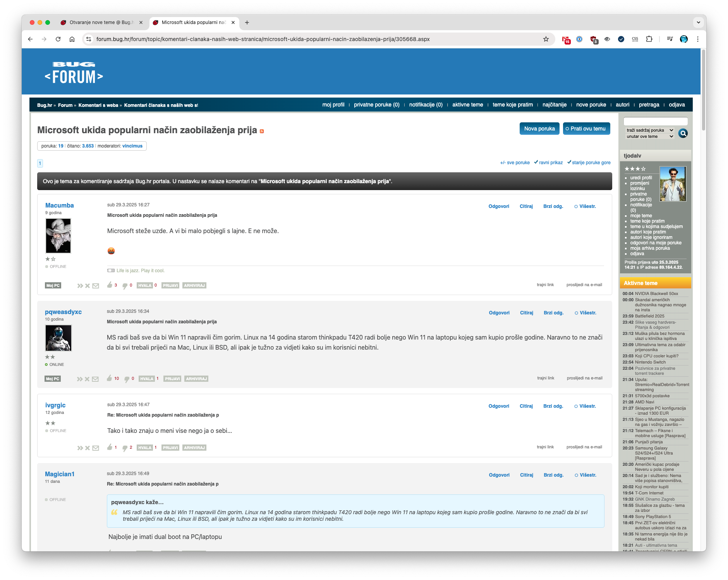The image size is (728, 580).
Task: Open 'pretraga' in nav bar
Action: coord(649,105)
